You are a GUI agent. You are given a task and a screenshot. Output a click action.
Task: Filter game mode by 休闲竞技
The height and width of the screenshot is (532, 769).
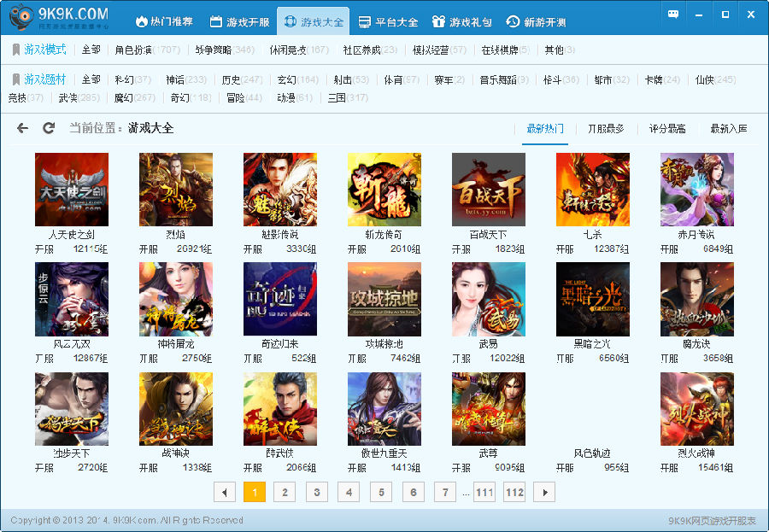click(x=299, y=50)
